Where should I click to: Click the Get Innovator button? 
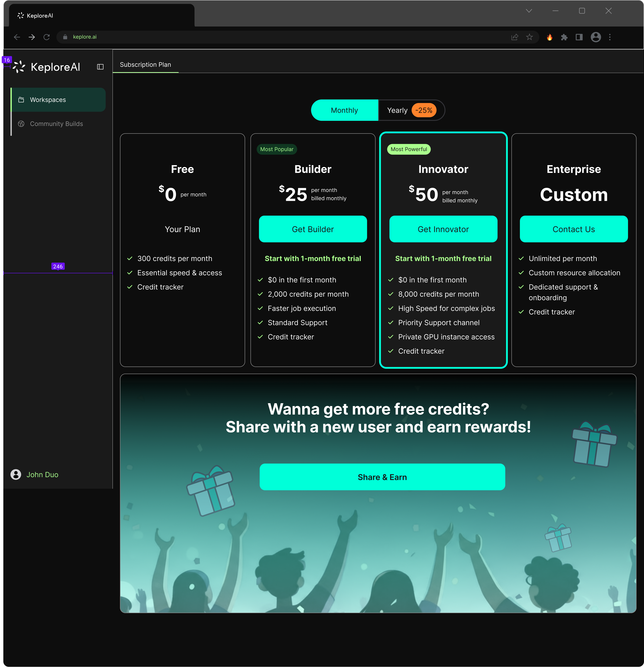click(443, 229)
